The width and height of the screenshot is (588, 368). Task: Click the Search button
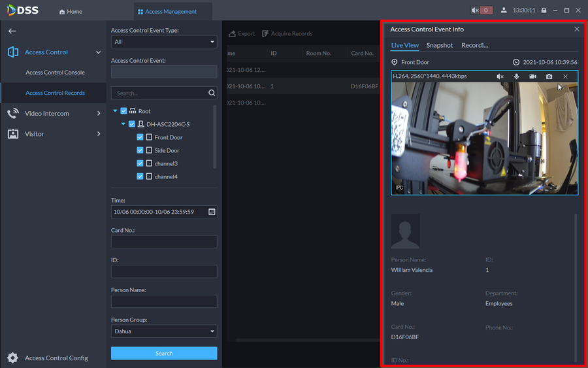(164, 353)
